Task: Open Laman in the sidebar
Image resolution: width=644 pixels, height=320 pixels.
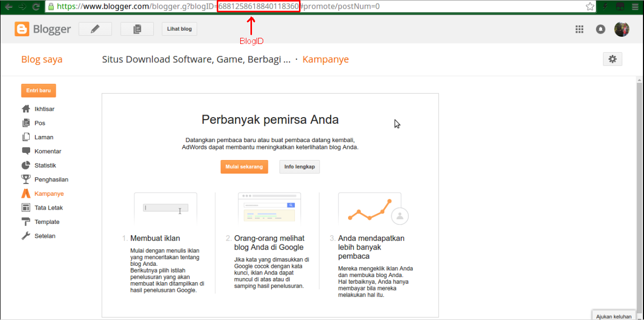Action: 44,137
